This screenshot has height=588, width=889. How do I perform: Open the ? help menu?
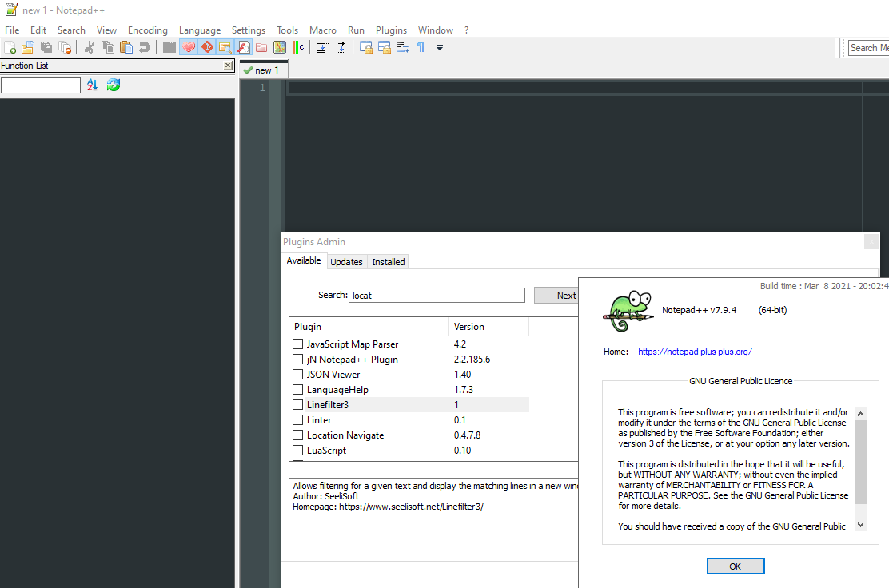467,30
